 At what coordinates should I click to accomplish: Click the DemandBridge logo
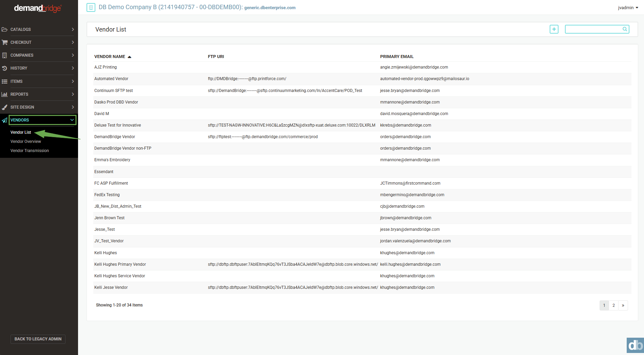point(38,8)
